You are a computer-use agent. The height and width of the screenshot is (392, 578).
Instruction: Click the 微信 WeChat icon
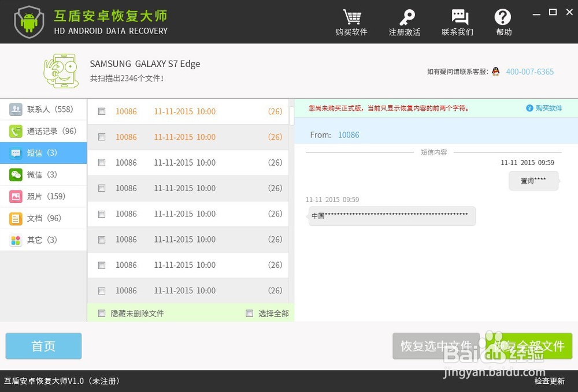pos(16,174)
